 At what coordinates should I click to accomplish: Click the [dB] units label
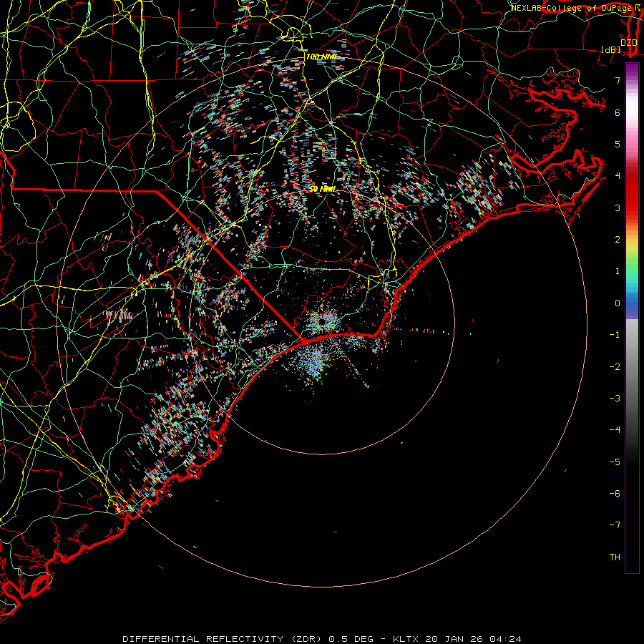click(611, 49)
